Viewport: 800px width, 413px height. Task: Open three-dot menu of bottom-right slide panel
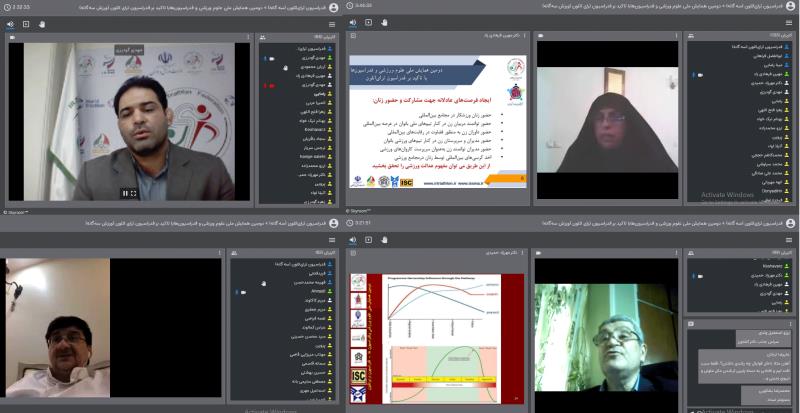523,253
